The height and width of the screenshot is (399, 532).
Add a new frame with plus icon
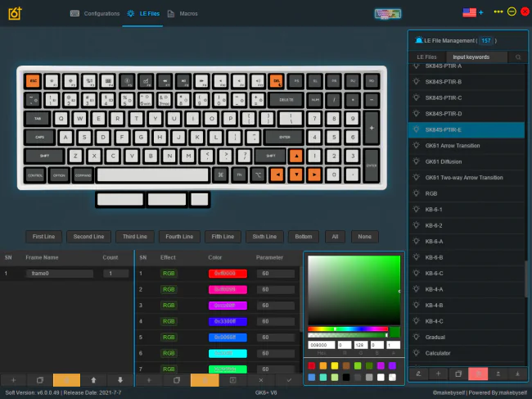13,380
